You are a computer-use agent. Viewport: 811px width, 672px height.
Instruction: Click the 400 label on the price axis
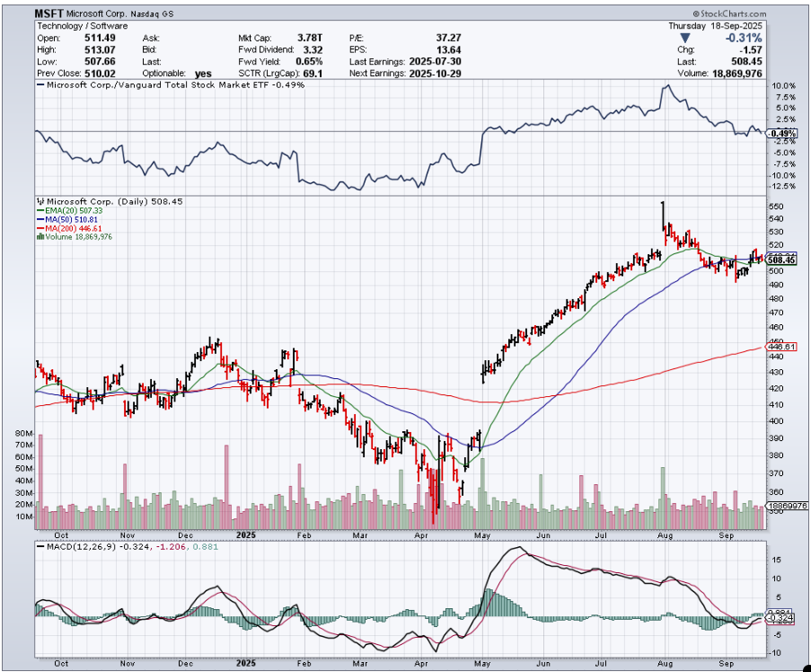click(777, 421)
